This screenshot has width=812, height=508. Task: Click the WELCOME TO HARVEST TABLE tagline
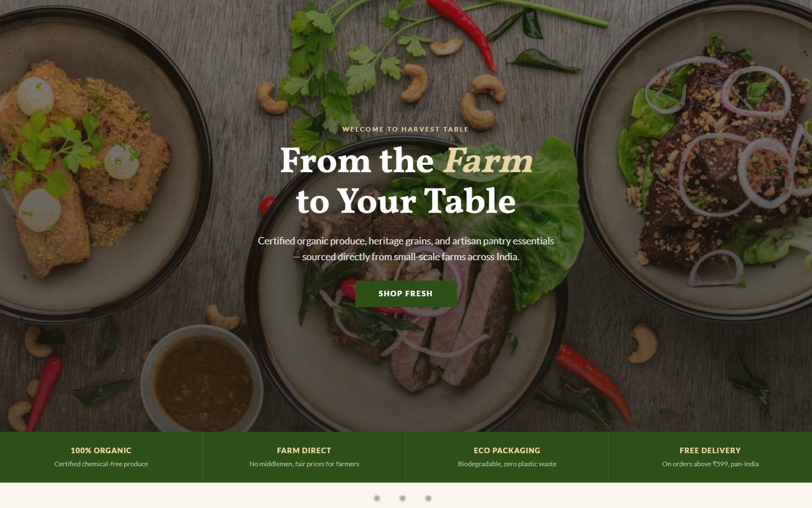tap(405, 129)
